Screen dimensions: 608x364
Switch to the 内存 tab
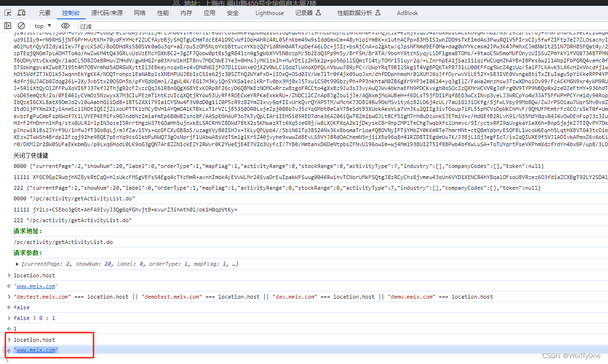[x=186, y=13]
